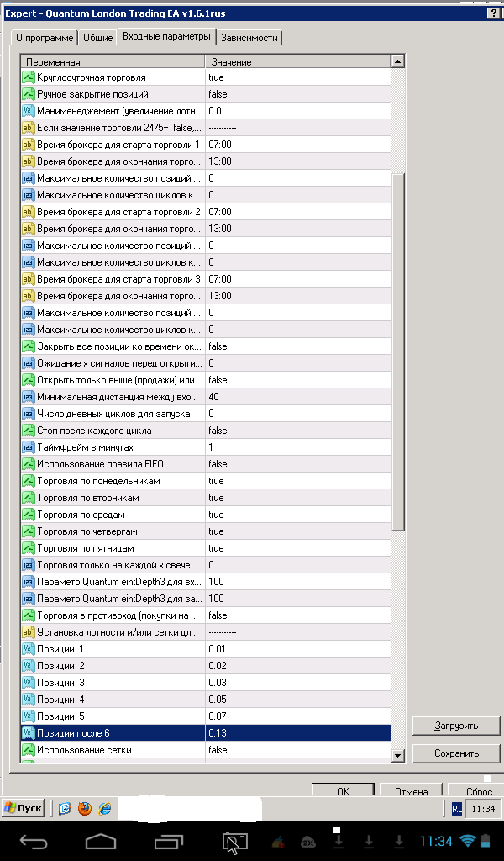Click the integer icon beside Таймфрейм в минутах
This screenshot has width=504, height=861.
coord(29,447)
